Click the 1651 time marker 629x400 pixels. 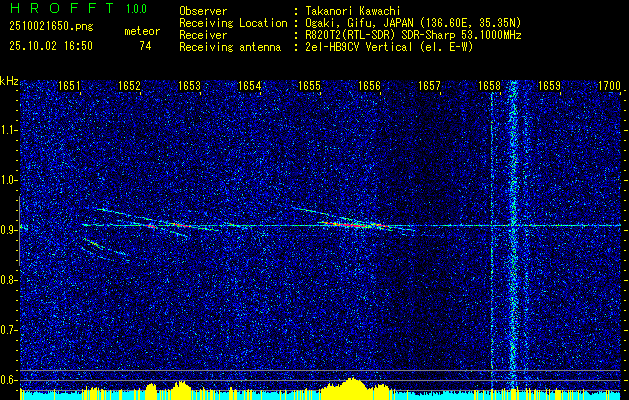click(x=69, y=86)
